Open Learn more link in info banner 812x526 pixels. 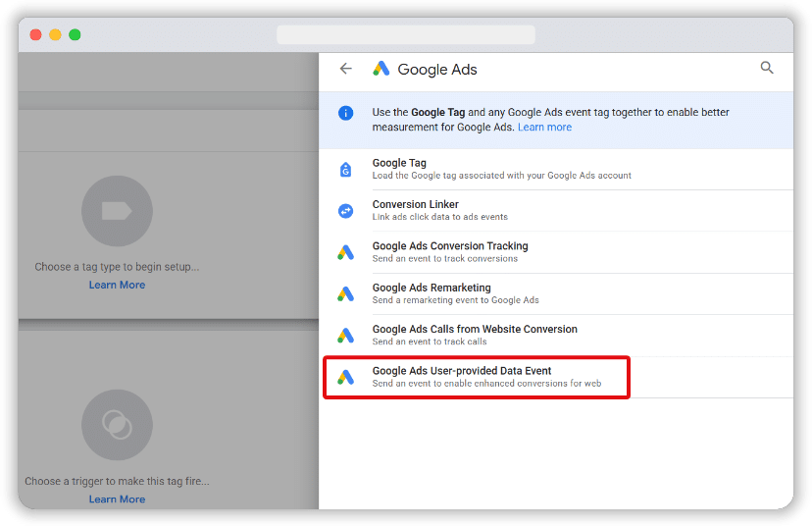click(x=544, y=128)
